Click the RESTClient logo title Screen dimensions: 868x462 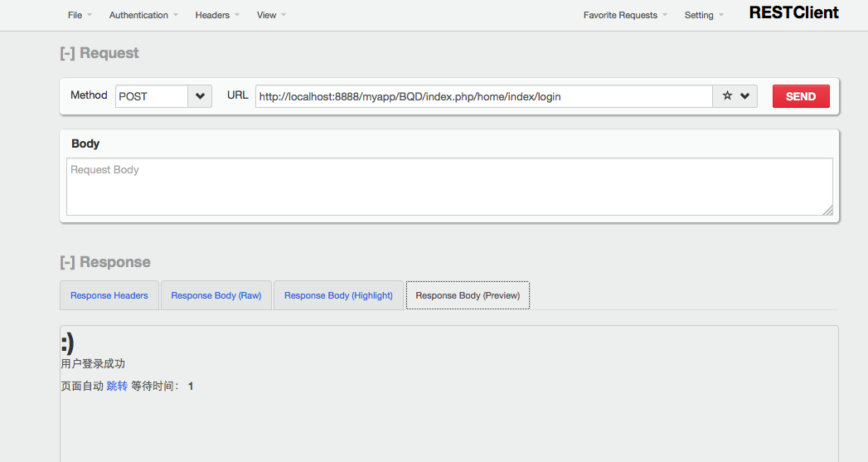point(794,12)
